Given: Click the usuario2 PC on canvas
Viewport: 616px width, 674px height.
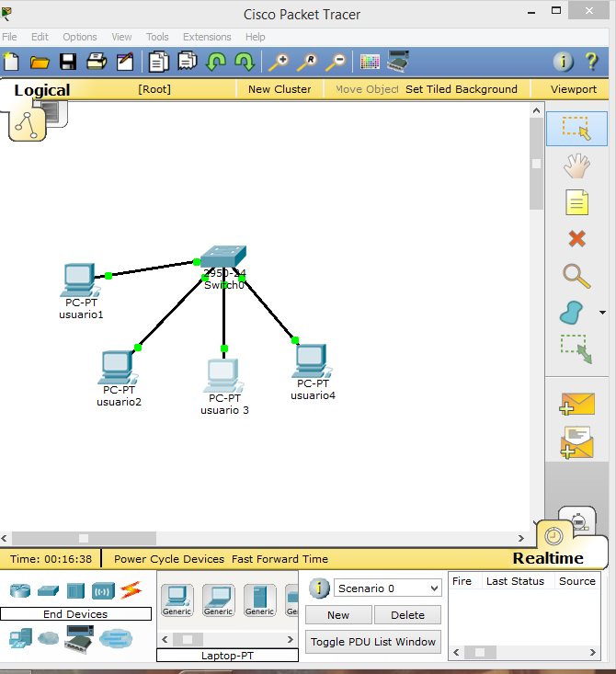Looking at the screenshot, I should pyautogui.click(x=118, y=368).
